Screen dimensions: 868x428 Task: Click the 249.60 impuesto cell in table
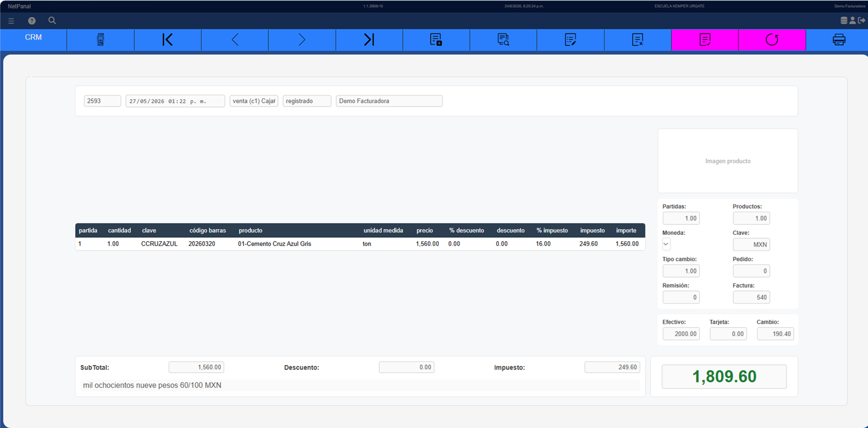point(588,244)
